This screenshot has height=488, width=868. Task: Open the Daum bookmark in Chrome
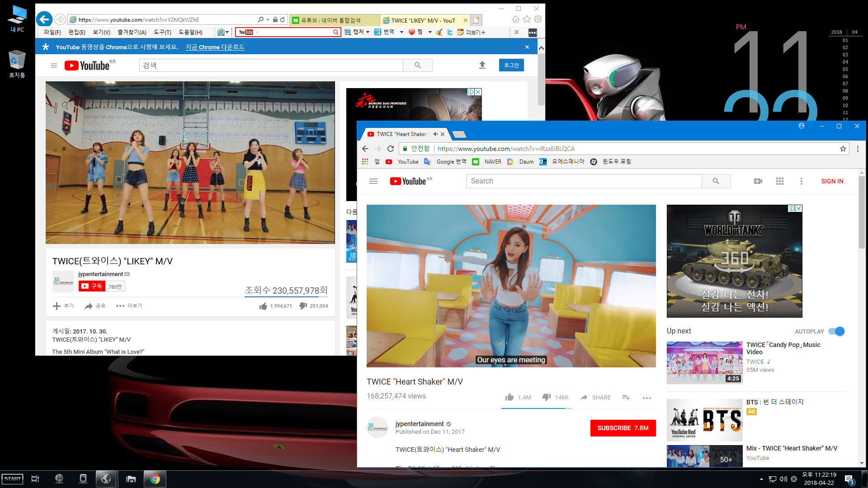pos(520,161)
